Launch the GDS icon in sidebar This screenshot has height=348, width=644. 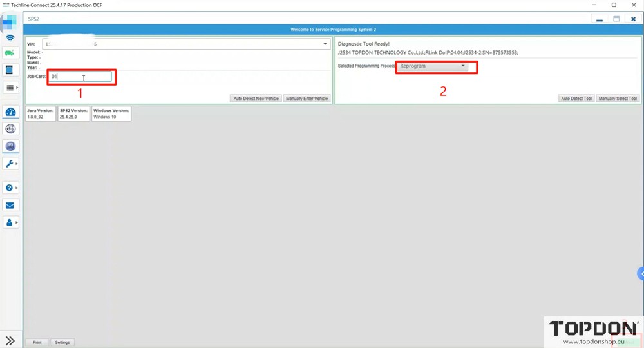point(10,129)
